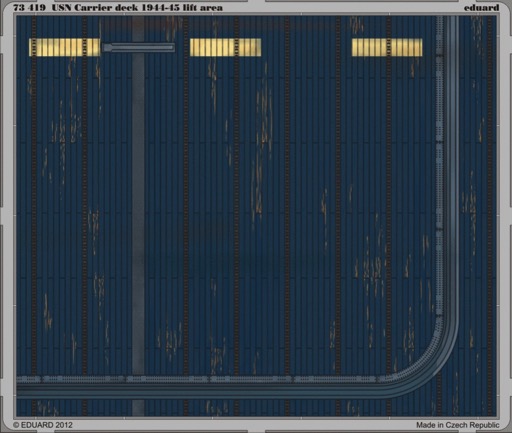Click the © EDUARD 2012 copyright text

43,425
